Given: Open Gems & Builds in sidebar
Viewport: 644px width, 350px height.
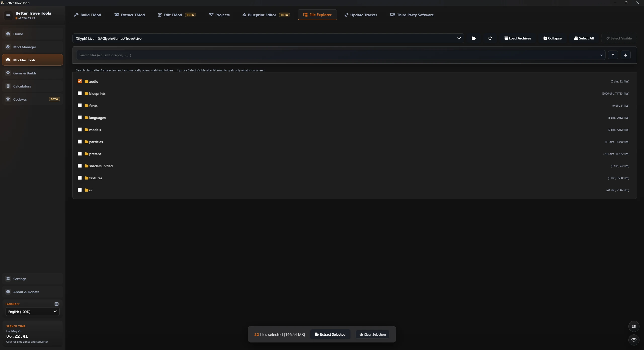Looking at the screenshot, I should coord(32,73).
